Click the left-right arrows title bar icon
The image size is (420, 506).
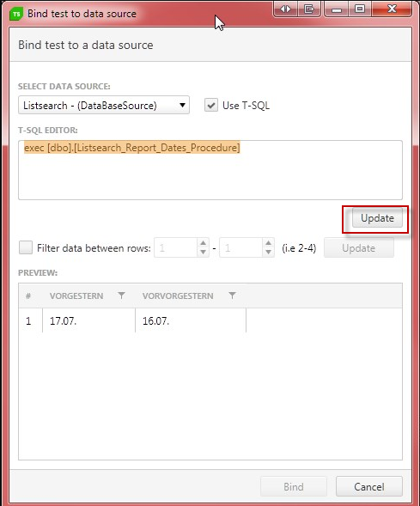pos(285,9)
